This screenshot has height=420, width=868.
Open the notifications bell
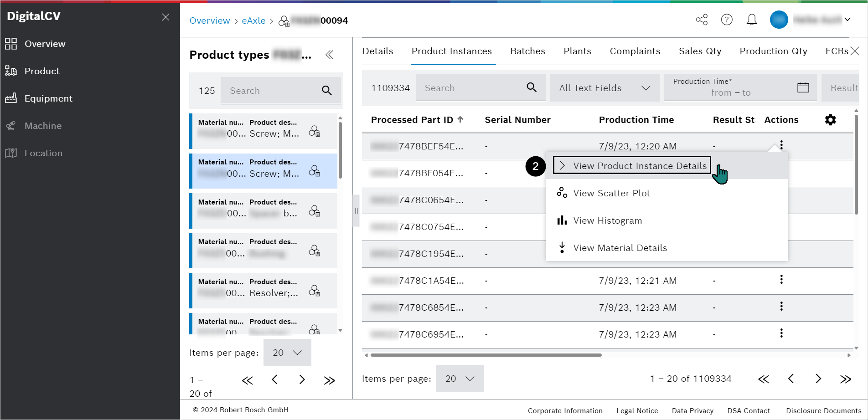pyautogui.click(x=751, y=20)
